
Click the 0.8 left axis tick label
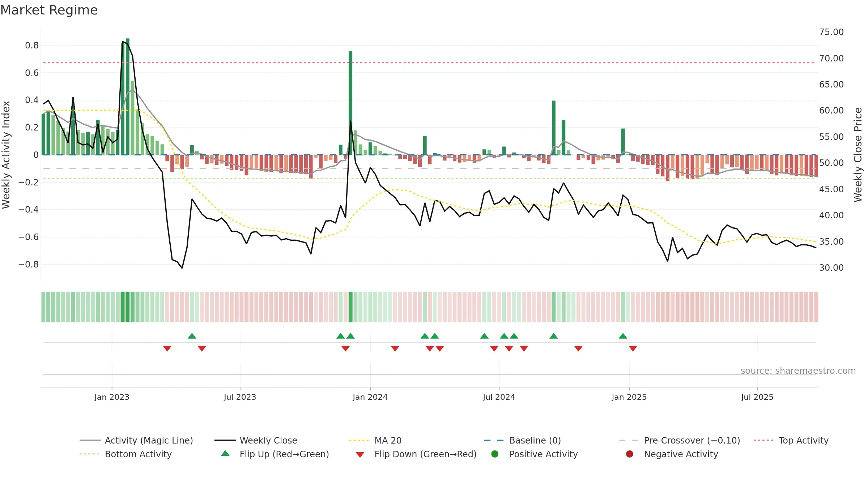click(x=32, y=46)
